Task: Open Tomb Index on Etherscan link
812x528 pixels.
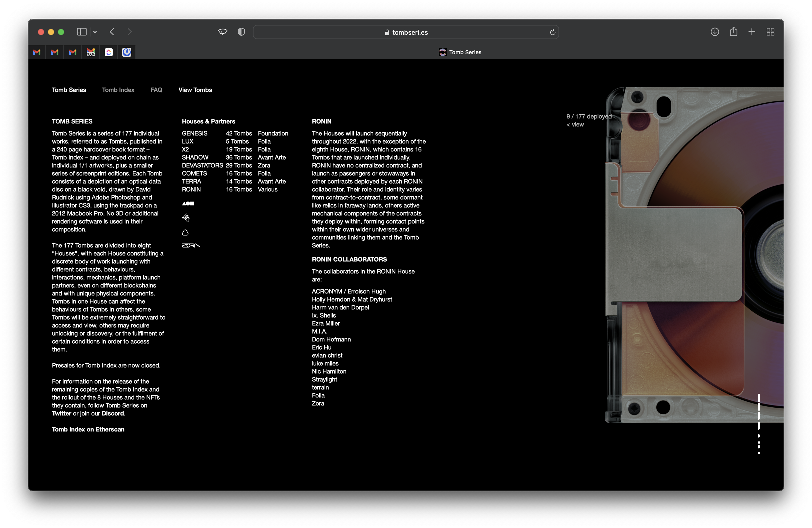Action: coord(88,429)
